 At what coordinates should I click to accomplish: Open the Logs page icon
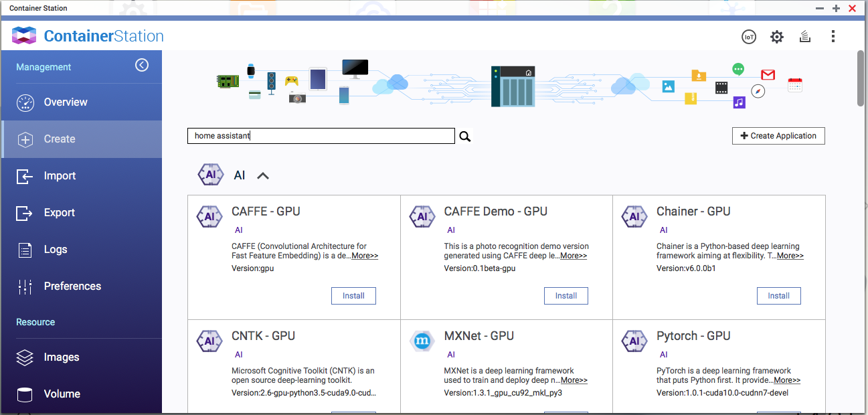[x=25, y=250]
